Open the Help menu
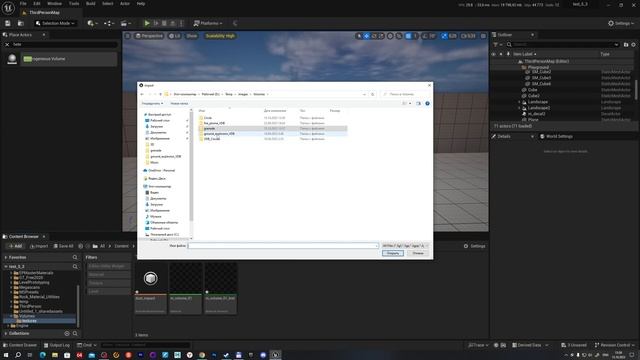The width and height of the screenshot is (640, 360). 141,4
